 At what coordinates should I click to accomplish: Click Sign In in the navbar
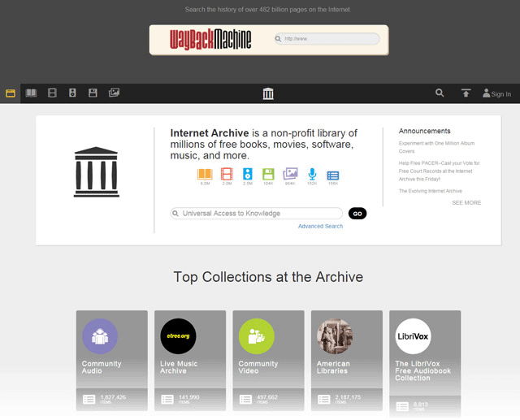coord(496,94)
